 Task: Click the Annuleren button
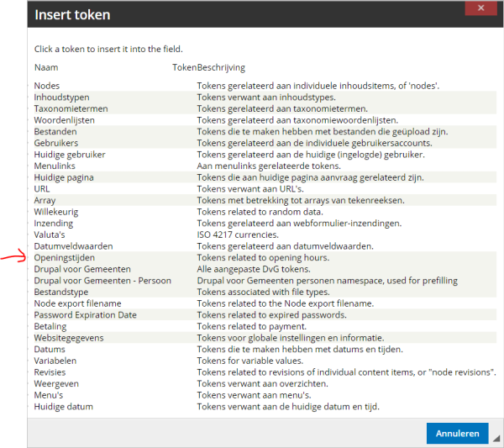[x=457, y=434]
